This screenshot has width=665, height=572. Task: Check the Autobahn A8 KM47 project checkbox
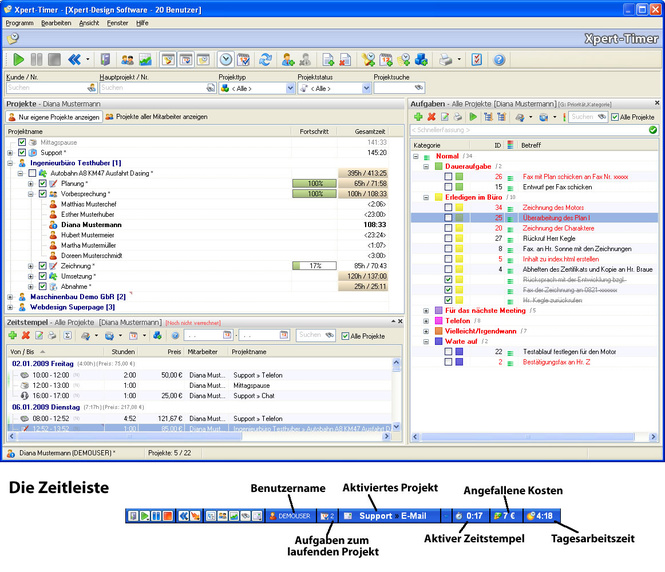32,173
